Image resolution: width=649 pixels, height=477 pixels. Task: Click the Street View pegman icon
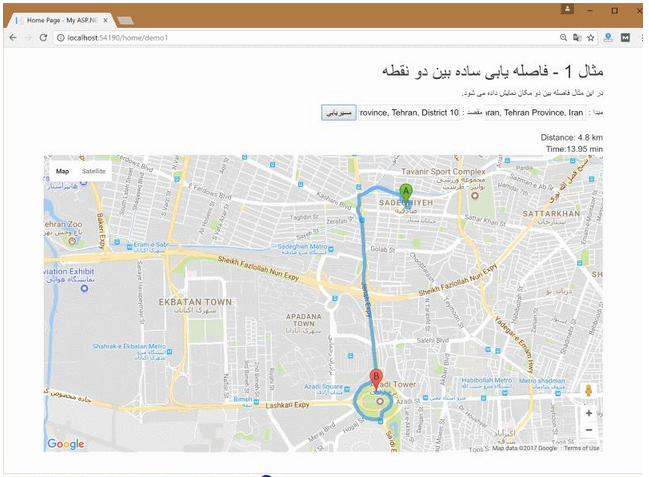pos(589,390)
